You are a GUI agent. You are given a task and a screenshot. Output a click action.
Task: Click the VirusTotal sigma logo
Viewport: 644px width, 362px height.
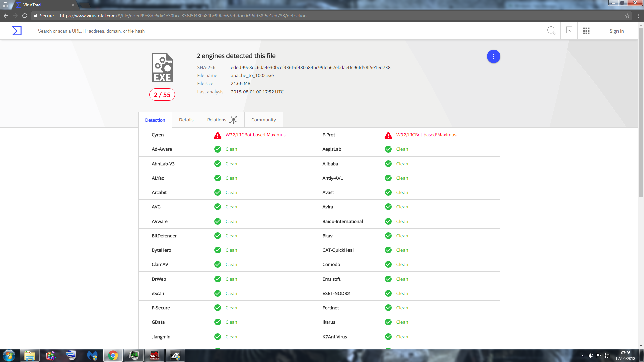[x=17, y=31]
